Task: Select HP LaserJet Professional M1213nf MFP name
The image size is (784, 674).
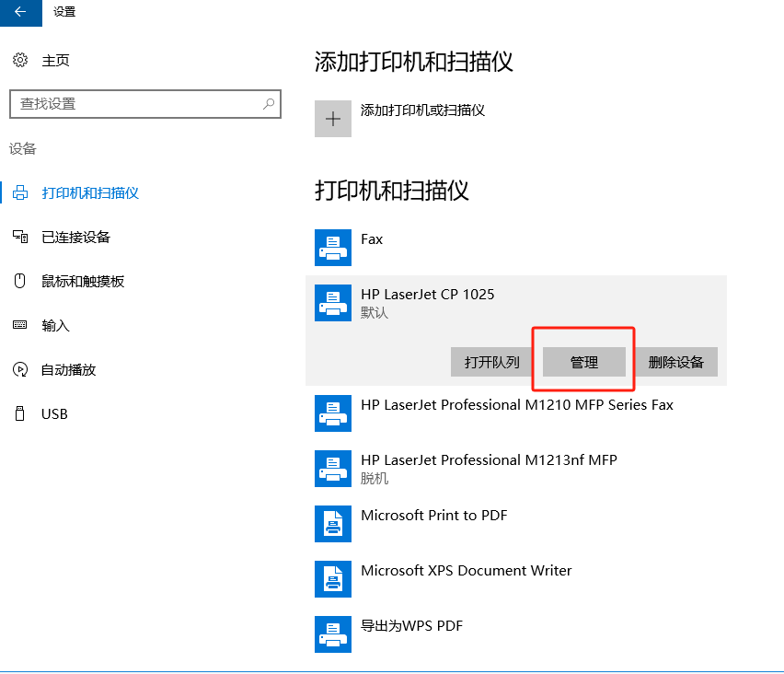Action: point(489,459)
